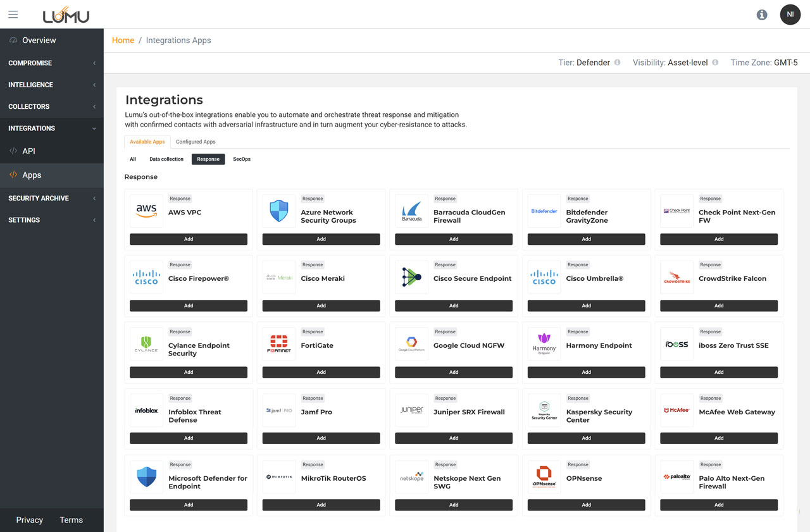810x532 pixels.
Task: Click info icon beside Tier Defender
Action: pyautogui.click(x=618, y=63)
